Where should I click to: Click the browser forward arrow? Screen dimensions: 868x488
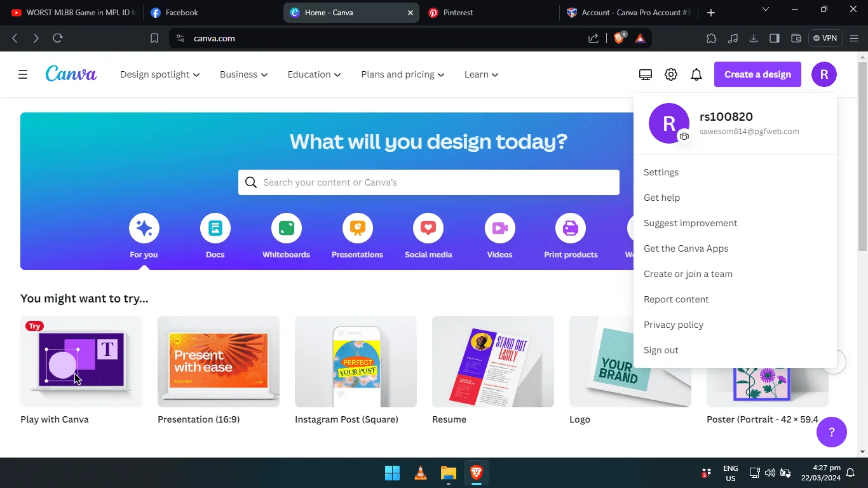coord(36,38)
